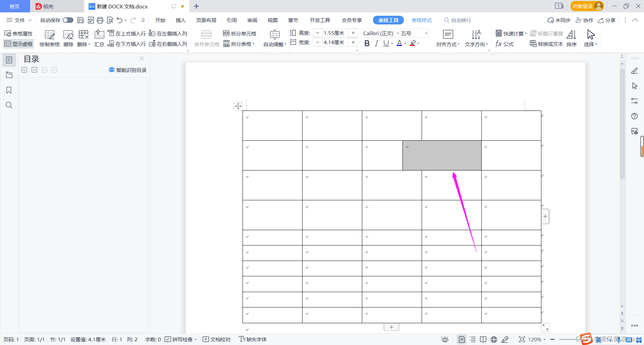
Task: Close the outline (目录) panel
Action: (142, 59)
